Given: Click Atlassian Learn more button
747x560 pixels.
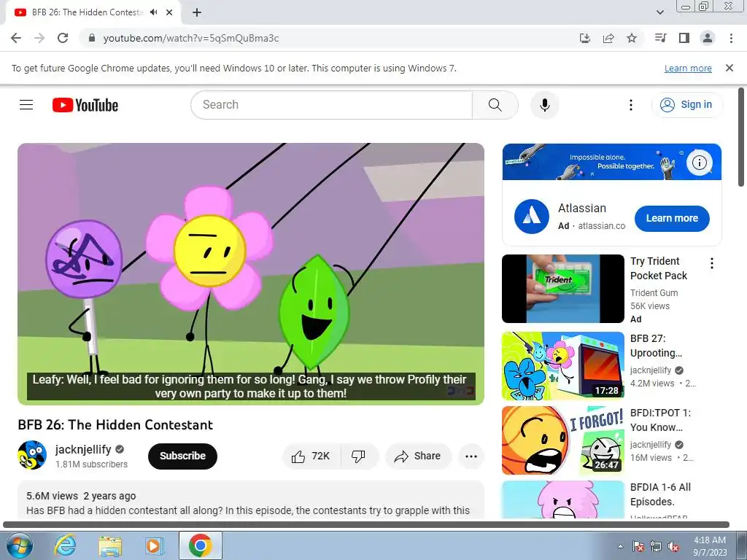Looking at the screenshot, I should [x=672, y=219].
